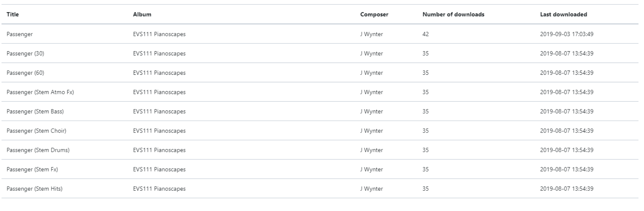Select the download count 42 cell

coord(426,34)
